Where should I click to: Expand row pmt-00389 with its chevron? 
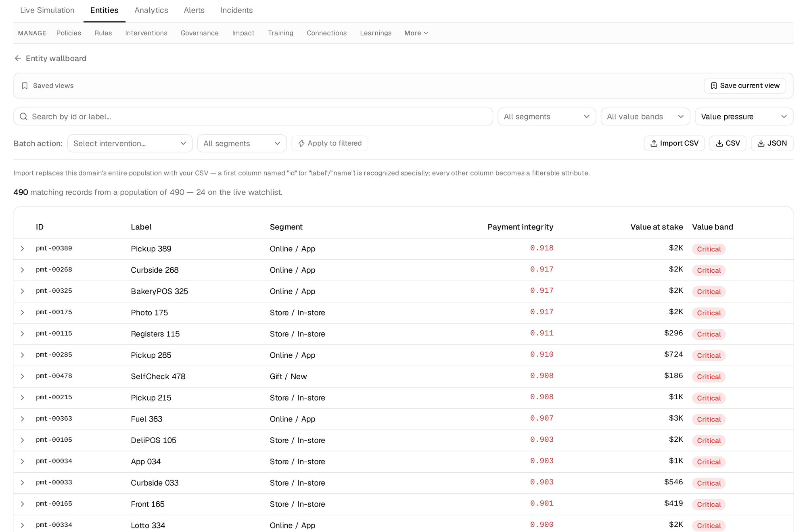point(23,249)
